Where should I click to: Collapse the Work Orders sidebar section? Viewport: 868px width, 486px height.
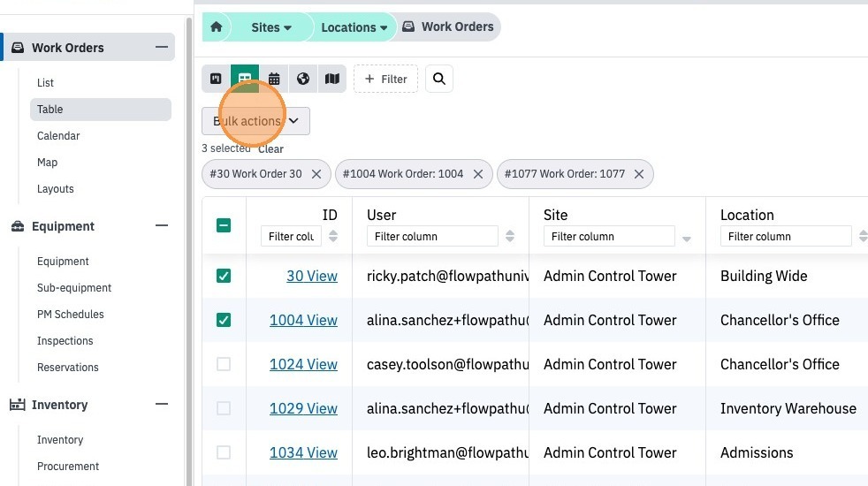[162, 47]
